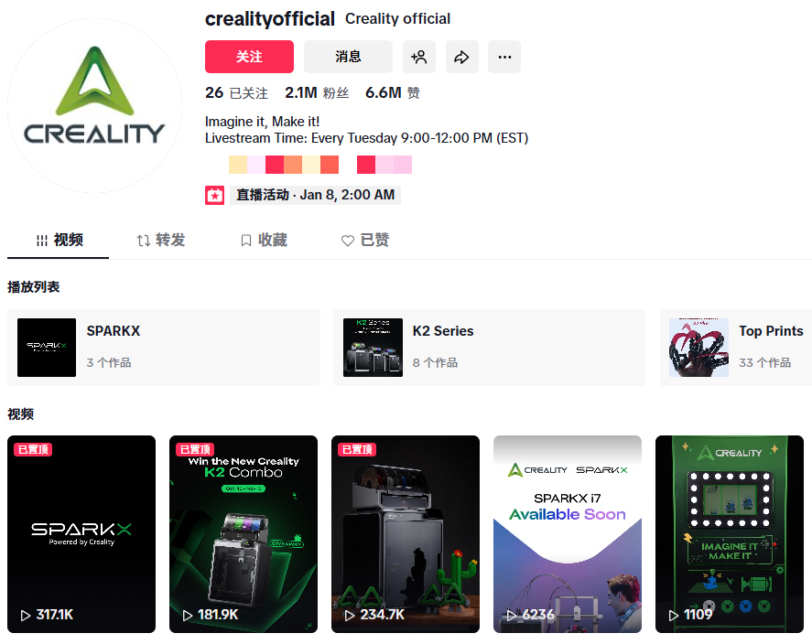This screenshot has width=812, height=644.
Task: Follow creality official with the red button
Action: click(x=249, y=57)
